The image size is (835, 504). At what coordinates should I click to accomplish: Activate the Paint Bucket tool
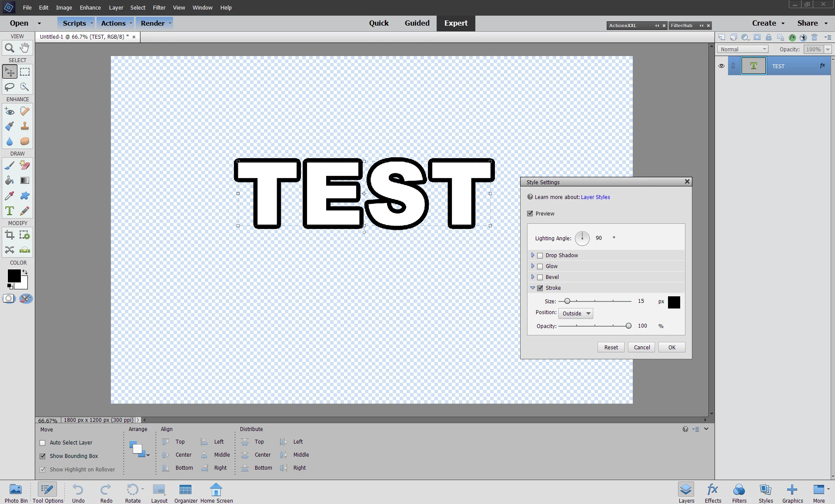pos(9,180)
